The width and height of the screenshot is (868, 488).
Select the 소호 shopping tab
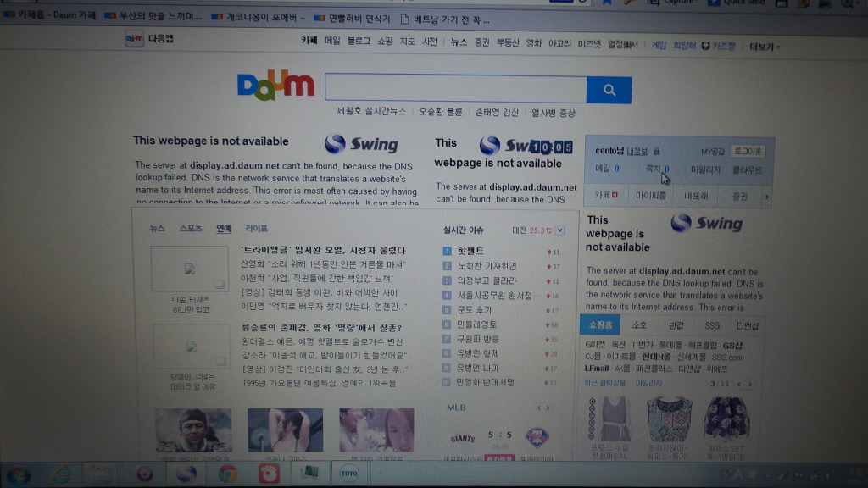click(639, 325)
